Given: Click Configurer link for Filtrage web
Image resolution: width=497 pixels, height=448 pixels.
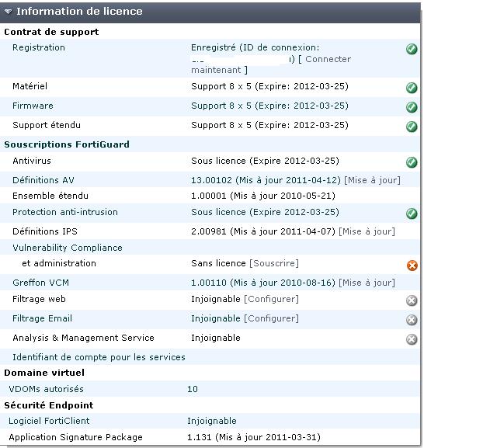Looking at the screenshot, I should coord(271,299).
